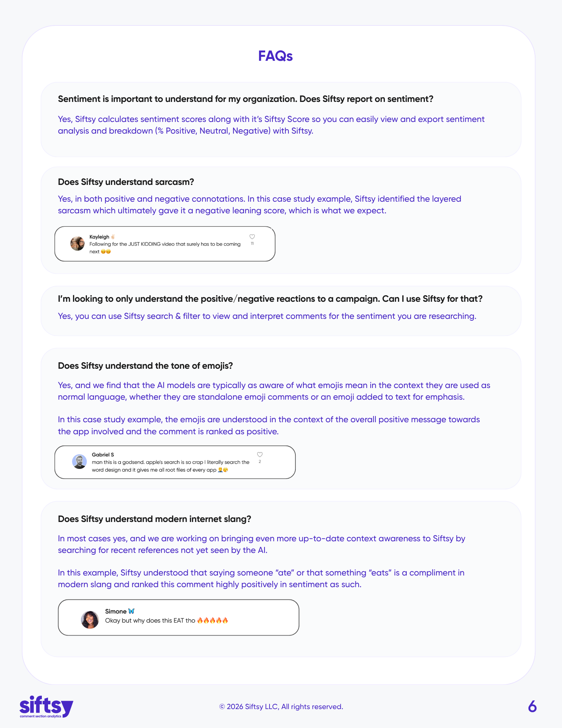Click the "Does Siftsy understand the tone of emojis?" question

pyautogui.click(x=145, y=366)
